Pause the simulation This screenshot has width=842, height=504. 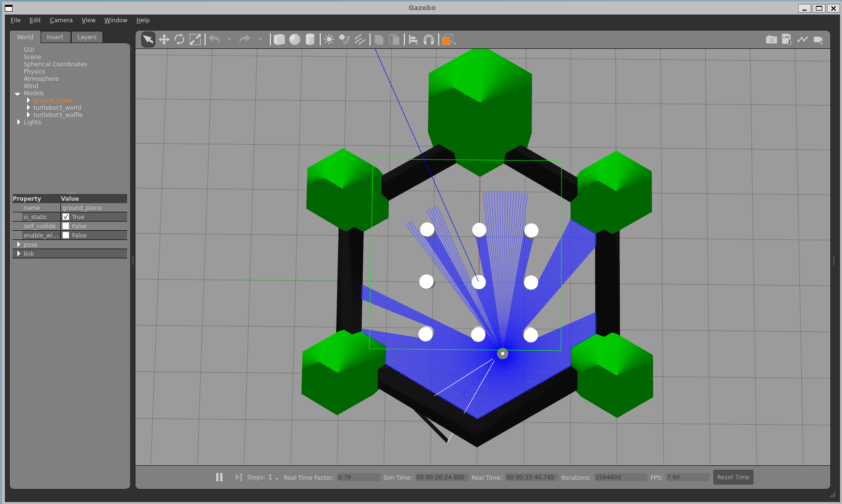click(x=219, y=477)
